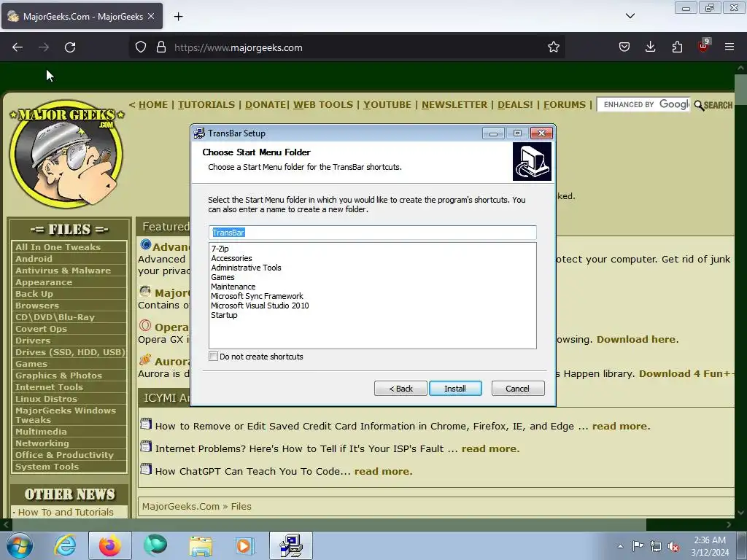Click the padlock site info icon
This screenshot has height=560, width=747.
[161, 47]
